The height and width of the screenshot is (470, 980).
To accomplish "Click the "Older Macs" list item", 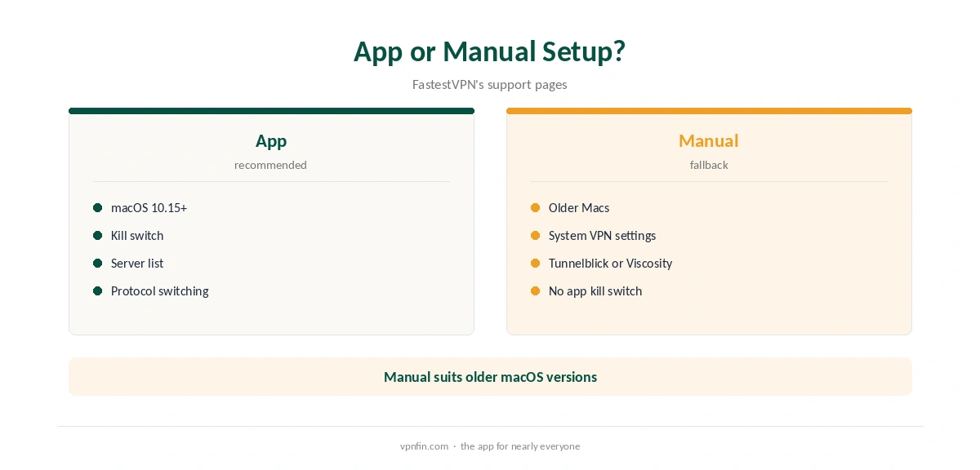I will 579,207.
